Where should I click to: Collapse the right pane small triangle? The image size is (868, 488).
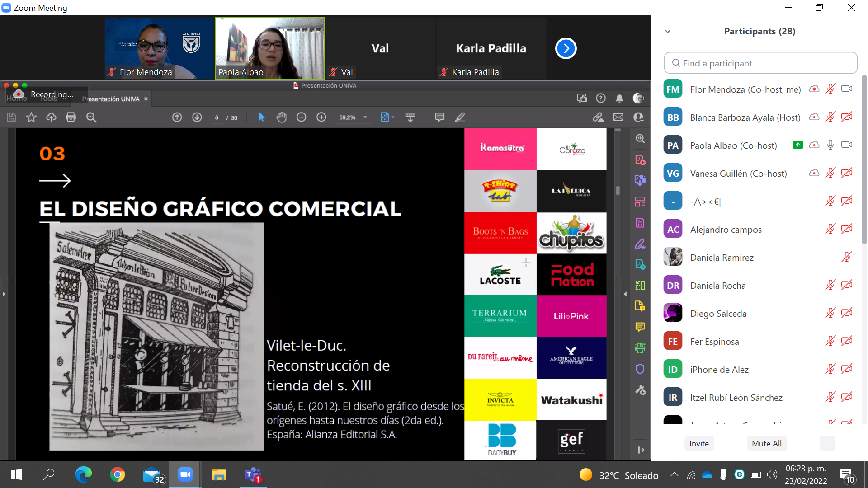pyautogui.click(x=625, y=294)
